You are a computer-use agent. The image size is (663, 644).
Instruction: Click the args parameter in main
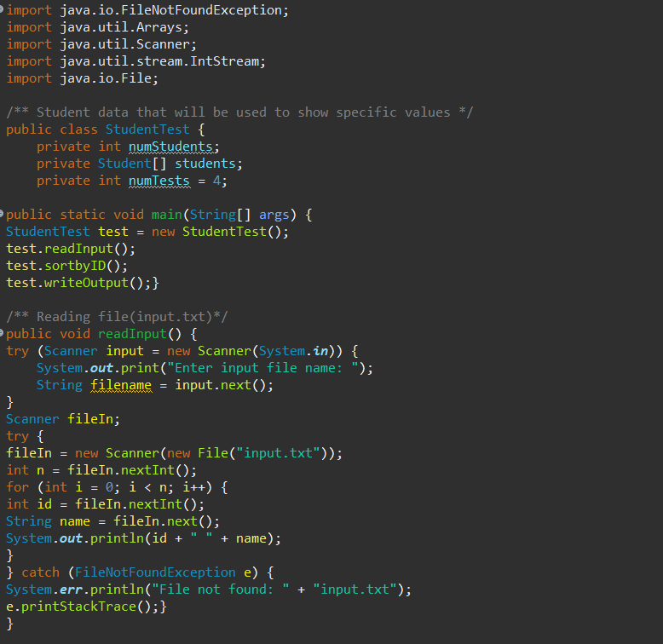pos(274,215)
